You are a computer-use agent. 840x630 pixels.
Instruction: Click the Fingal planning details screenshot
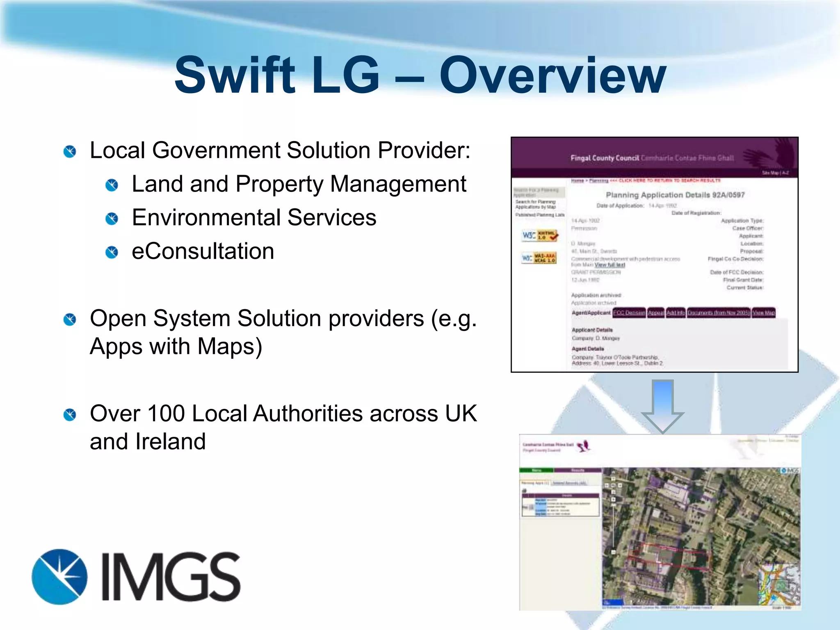(x=655, y=255)
